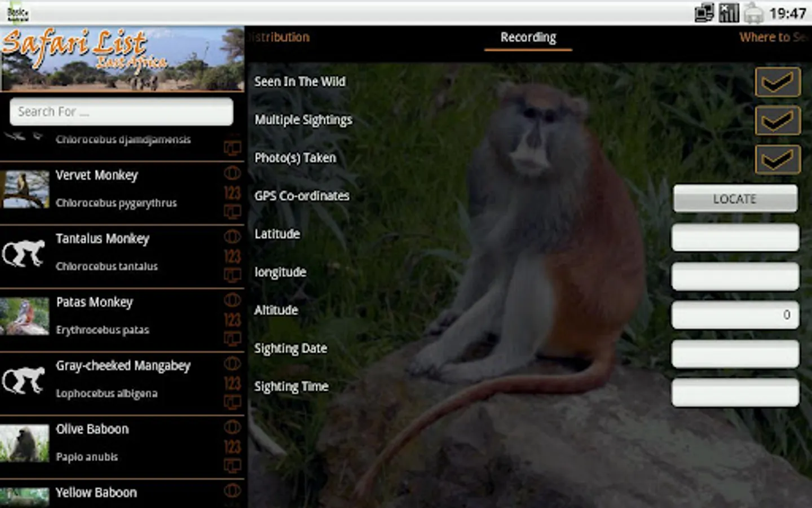
Task: Tap the oval seen icon for Gray-cheeked Mangabey
Action: pos(232,363)
